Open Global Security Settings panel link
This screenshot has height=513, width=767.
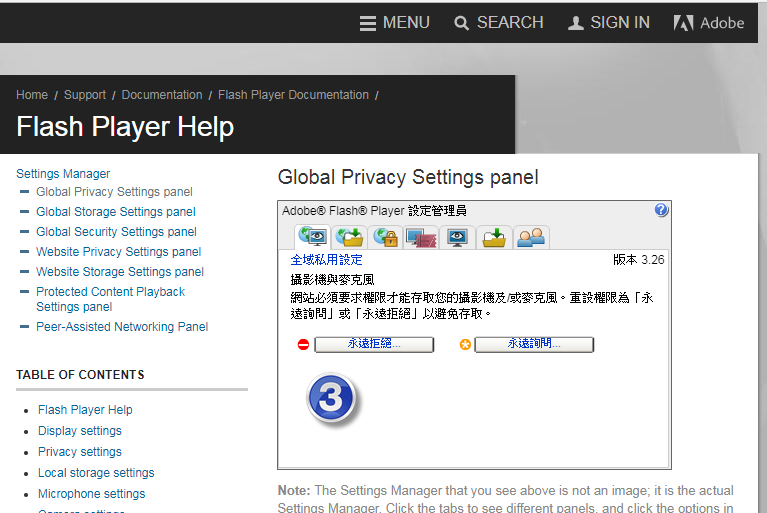(116, 232)
